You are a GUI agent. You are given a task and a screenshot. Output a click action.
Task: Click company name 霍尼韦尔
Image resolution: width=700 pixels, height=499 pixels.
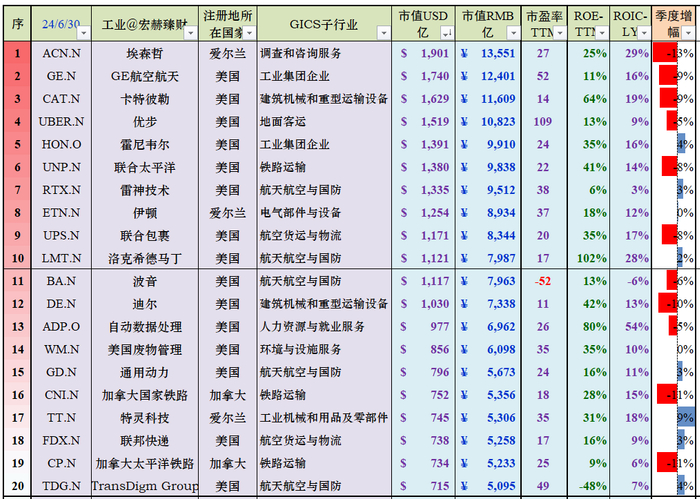point(145,145)
